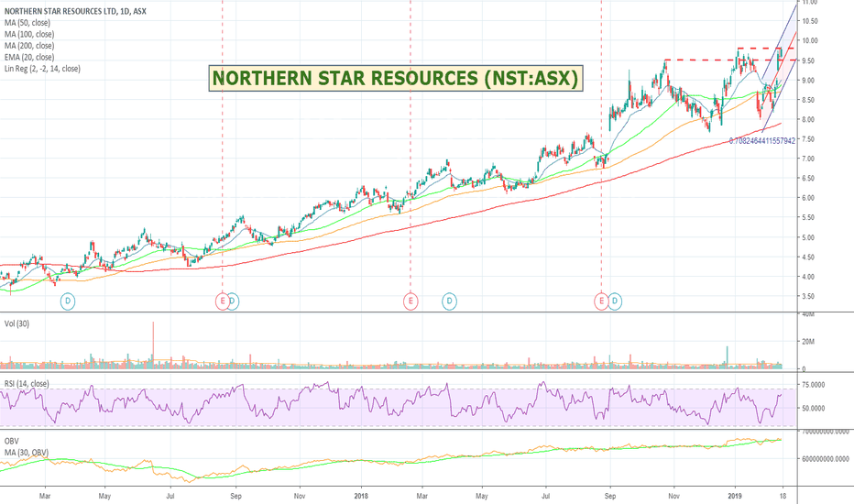The height and width of the screenshot is (504, 854).
Task: Click the 'Vol (30)' volume pane label
Action: [16, 323]
